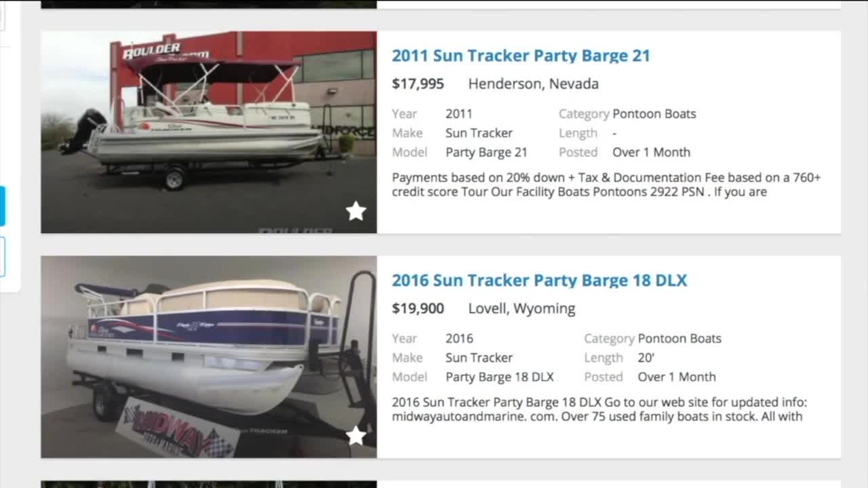This screenshot has width=868, height=488.
Task: Open the 2011 Sun Tracker Party Barge 21 title
Action: coord(521,56)
